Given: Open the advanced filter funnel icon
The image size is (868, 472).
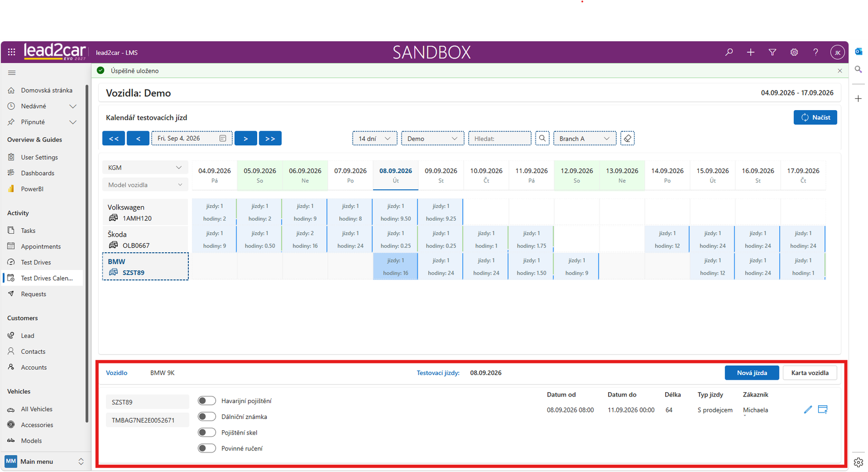Looking at the screenshot, I should tap(773, 52).
